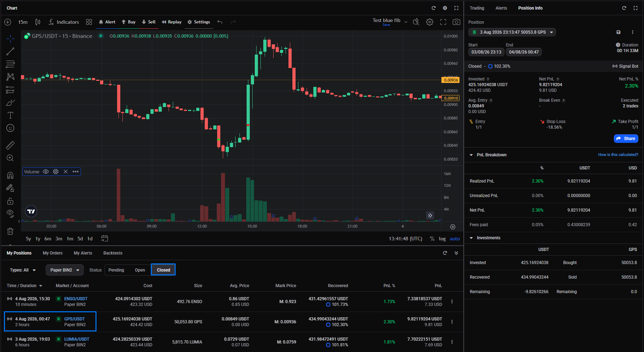Open the LUMIA/USDT market link
644x352 pixels.
(77, 339)
